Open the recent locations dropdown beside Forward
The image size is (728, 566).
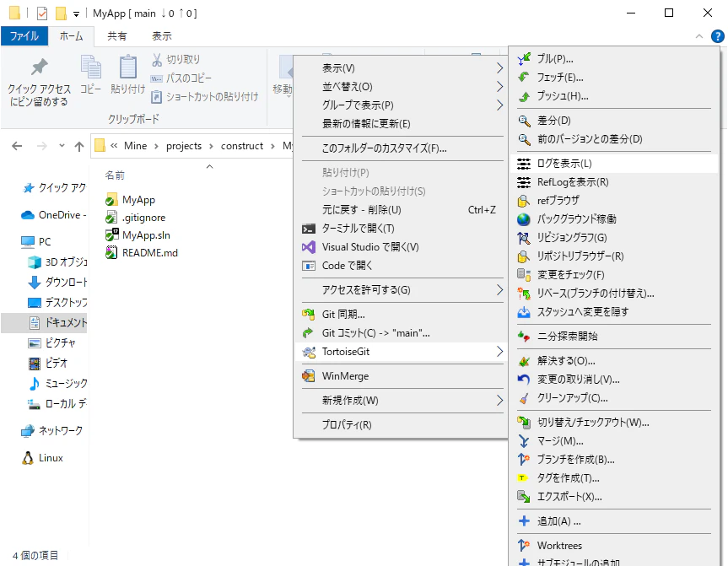coord(62,146)
